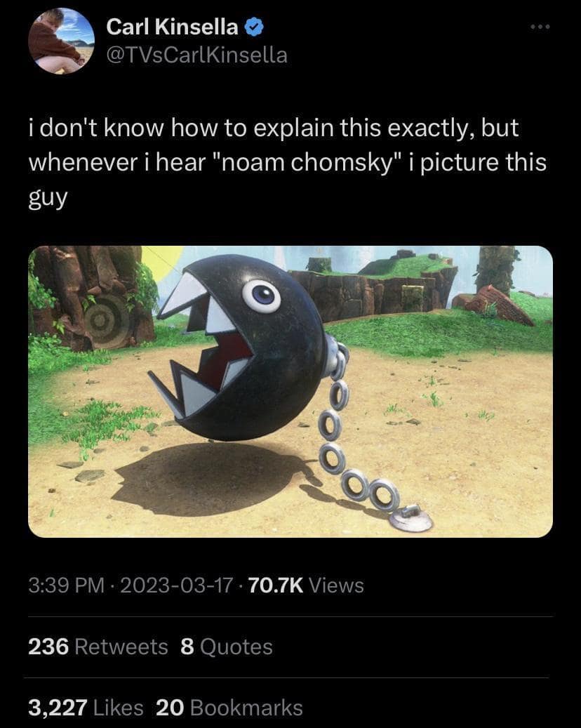Open the 20 Bookmarks count
This screenshot has width=581, height=728.
pyautogui.click(x=229, y=708)
